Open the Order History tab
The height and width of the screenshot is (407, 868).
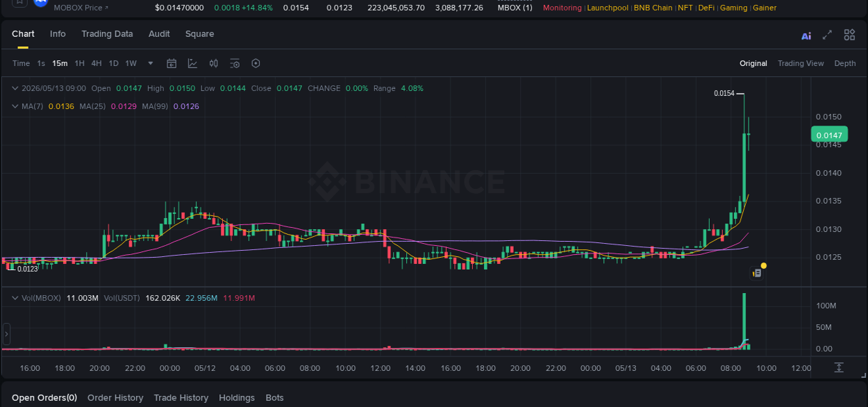(x=115, y=398)
